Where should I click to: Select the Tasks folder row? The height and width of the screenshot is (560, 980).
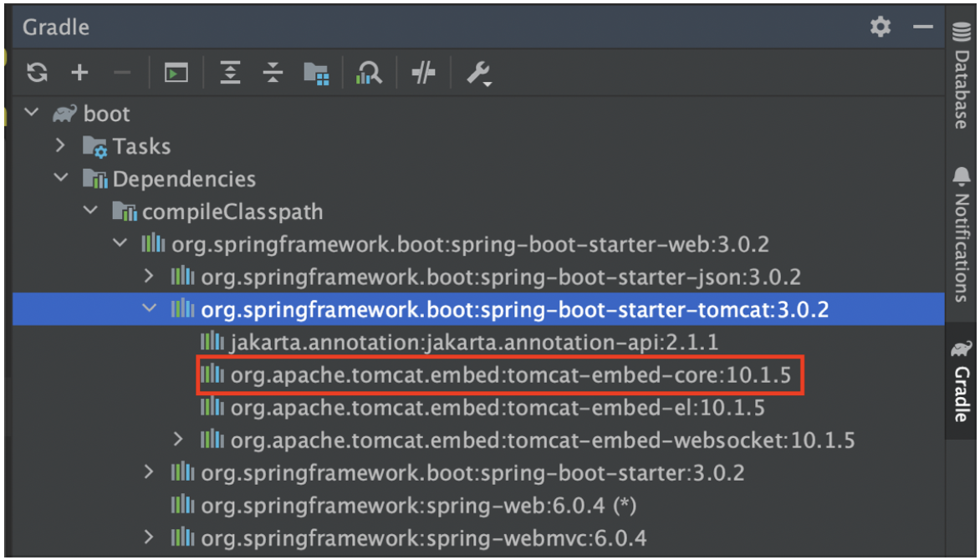[479, 146]
